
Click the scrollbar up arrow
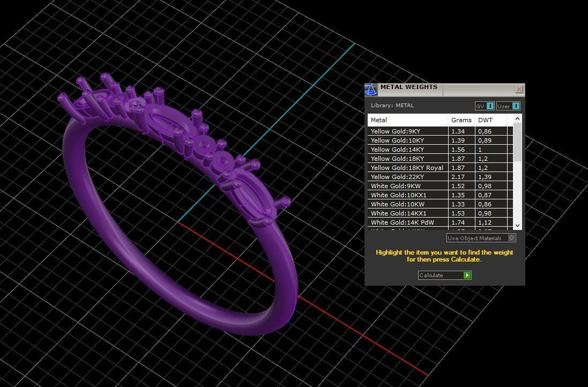pos(517,118)
